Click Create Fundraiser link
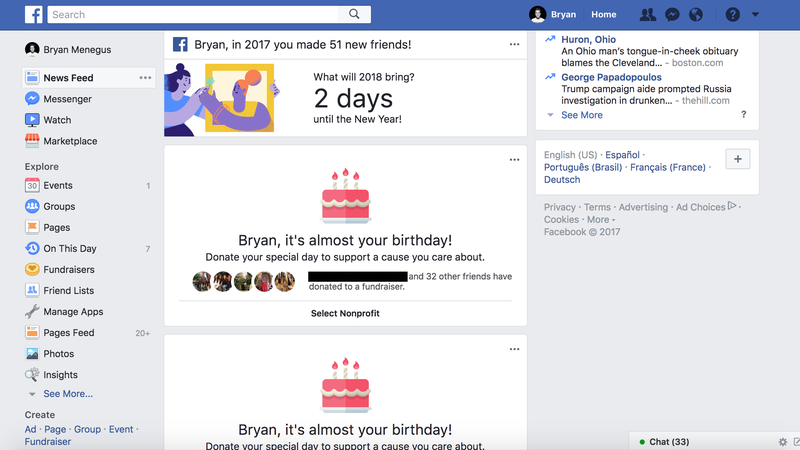800x450 pixels. [x=47, y=441]
